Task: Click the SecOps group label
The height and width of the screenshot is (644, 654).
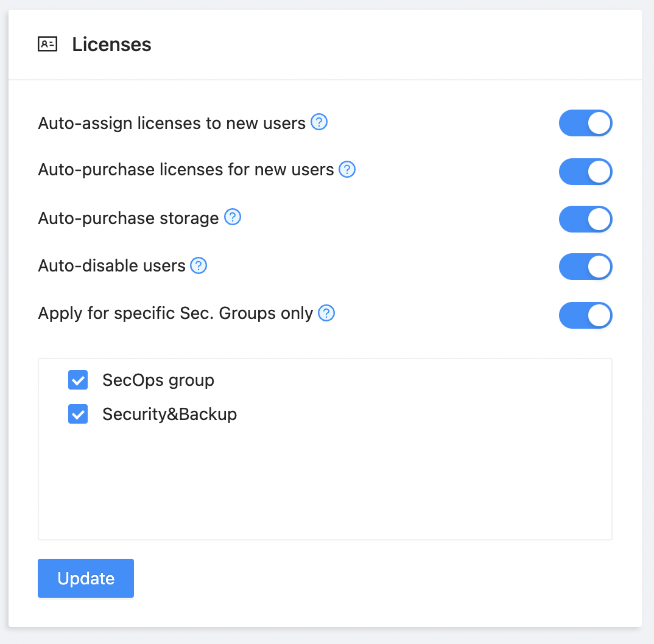Action: pos(158,380)
